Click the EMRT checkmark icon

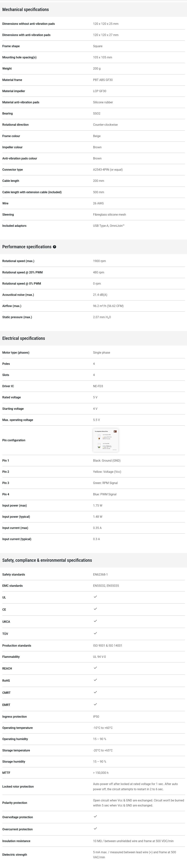[95, 704]
